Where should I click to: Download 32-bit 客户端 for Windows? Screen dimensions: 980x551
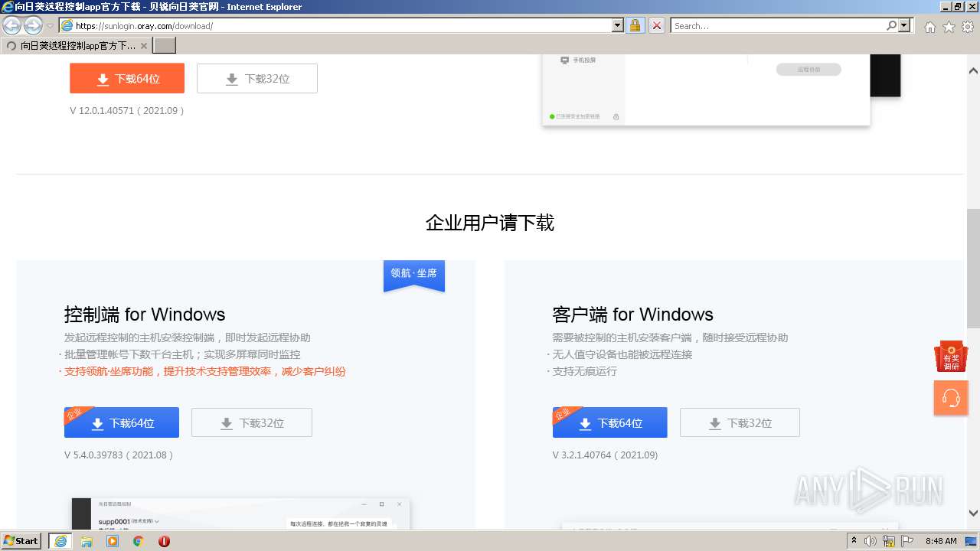click(x=740, y=422)
